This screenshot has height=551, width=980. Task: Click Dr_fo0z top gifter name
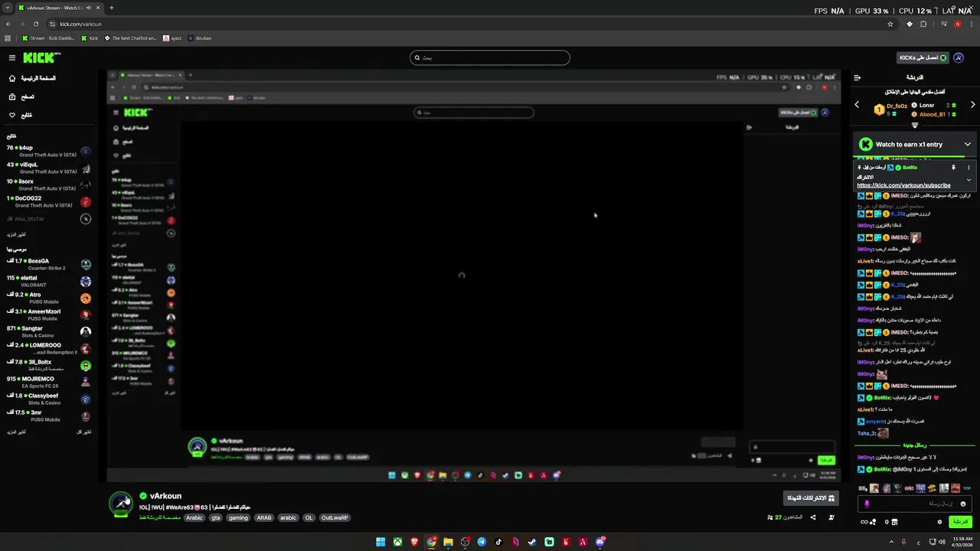tap(897, 106)
